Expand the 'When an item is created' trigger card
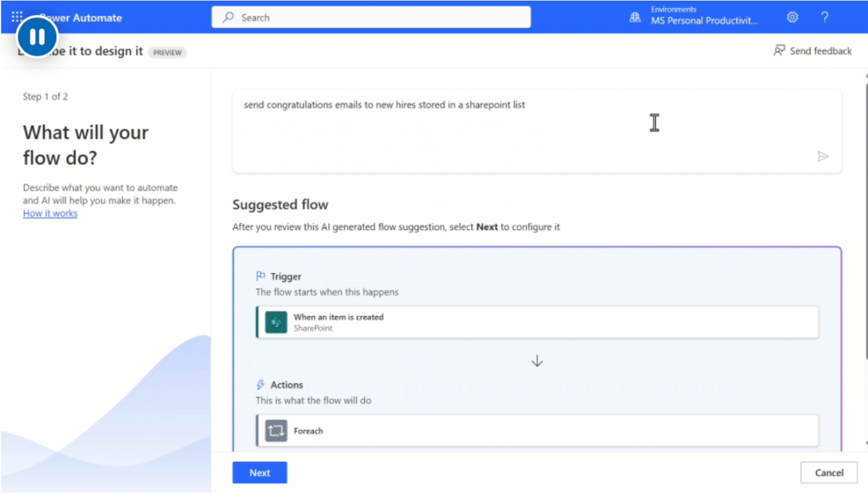This screenshot has width=868, height=495. coord(538,322)
